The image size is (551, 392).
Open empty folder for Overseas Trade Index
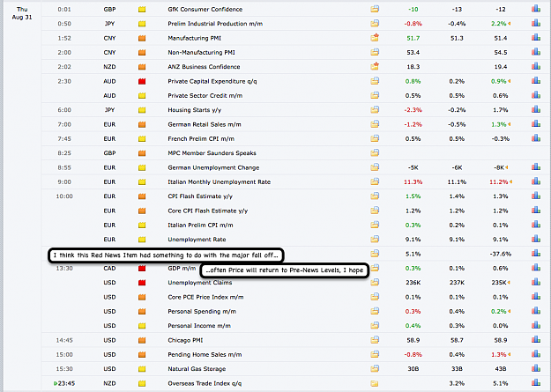[x=375, y=383]
